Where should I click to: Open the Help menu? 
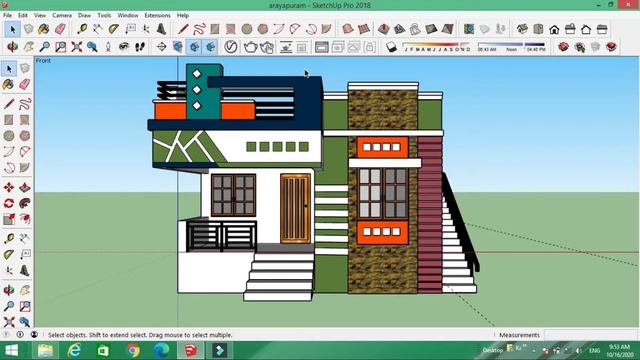click(x=182, y=15)
